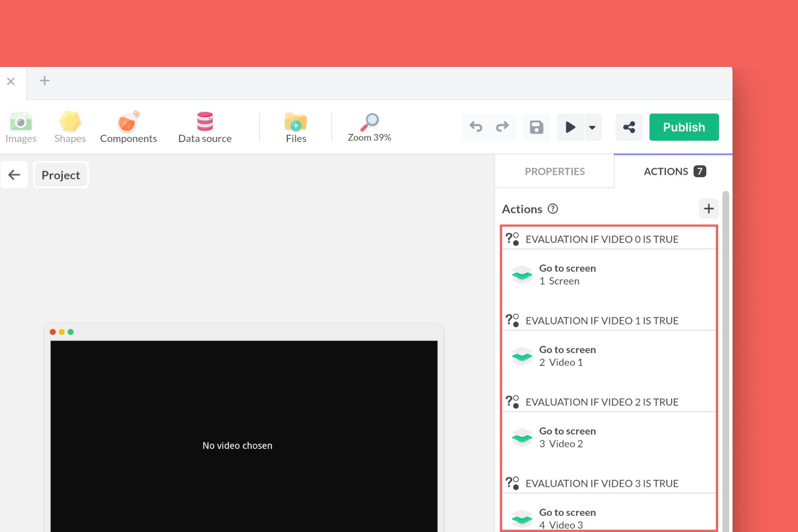Open the Actions help tooltip
Image resolution: width=798 pixels, height=532 pixels.
tap(552, 209)
